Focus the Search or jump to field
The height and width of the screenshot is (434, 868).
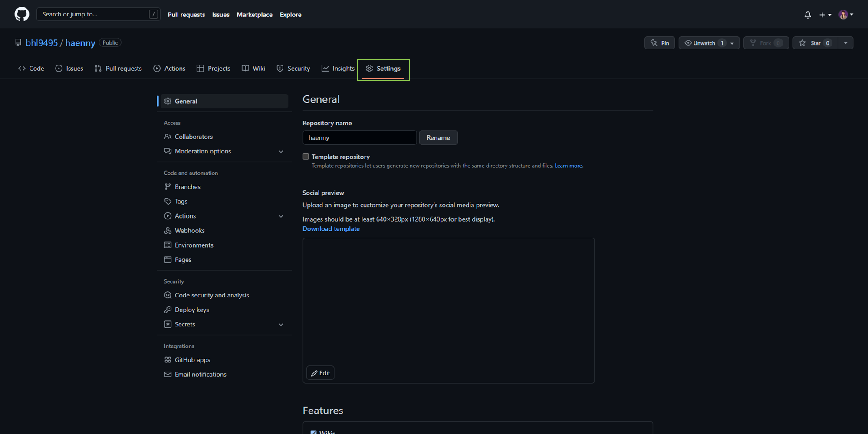[99, 14]
